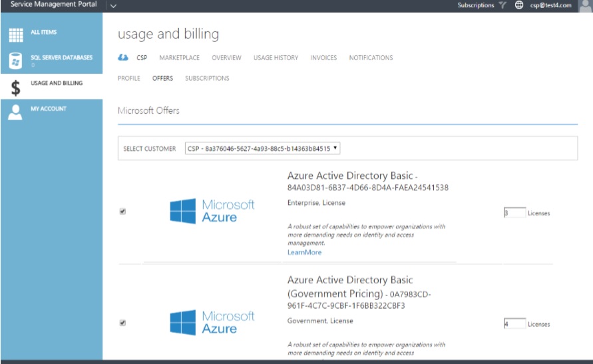The image size is (593, 364).
Task: Select the Subscriptions sub-tab
Action: click(207, 79)
